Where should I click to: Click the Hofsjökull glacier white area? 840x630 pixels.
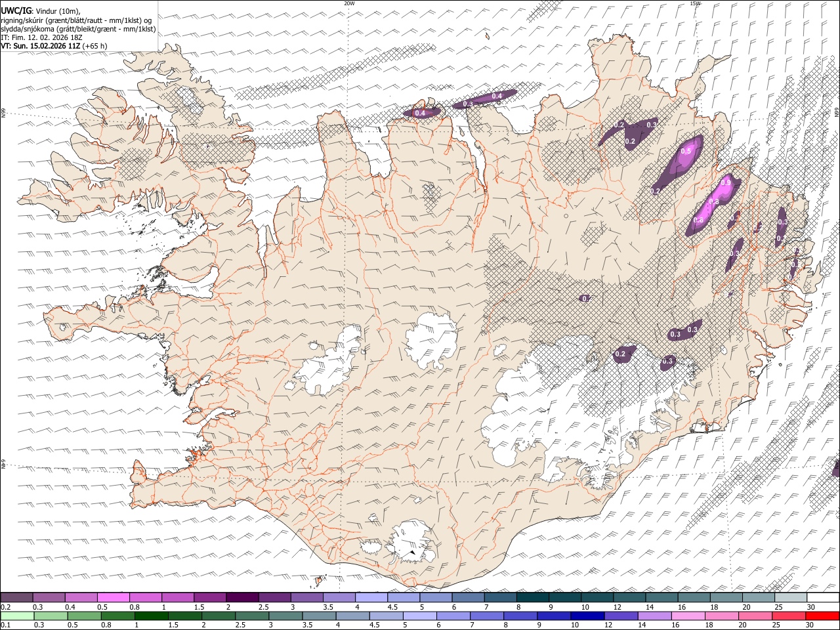click(431, 339)
